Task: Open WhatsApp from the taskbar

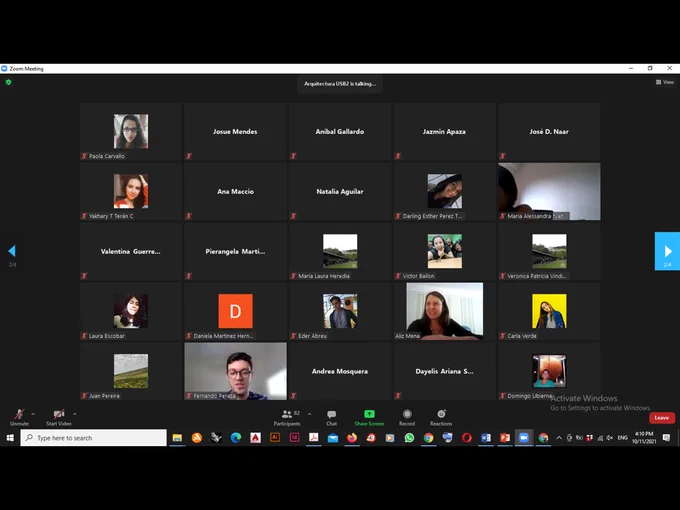Action: [x=409, y=438]
